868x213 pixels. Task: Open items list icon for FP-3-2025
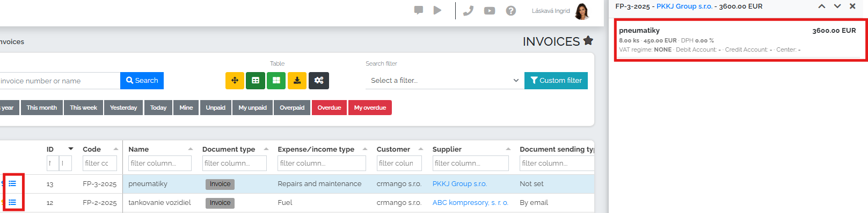tap(12, 183)
